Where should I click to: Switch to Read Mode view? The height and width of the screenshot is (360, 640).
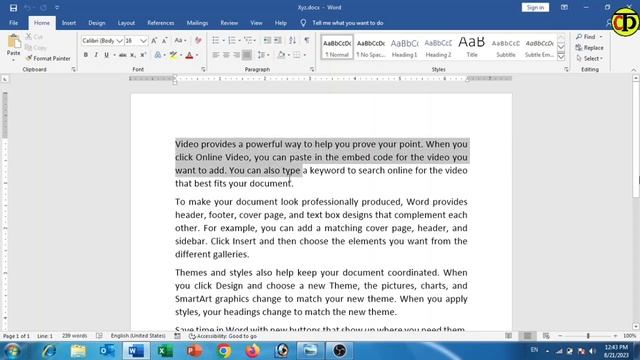pos(509,336)
